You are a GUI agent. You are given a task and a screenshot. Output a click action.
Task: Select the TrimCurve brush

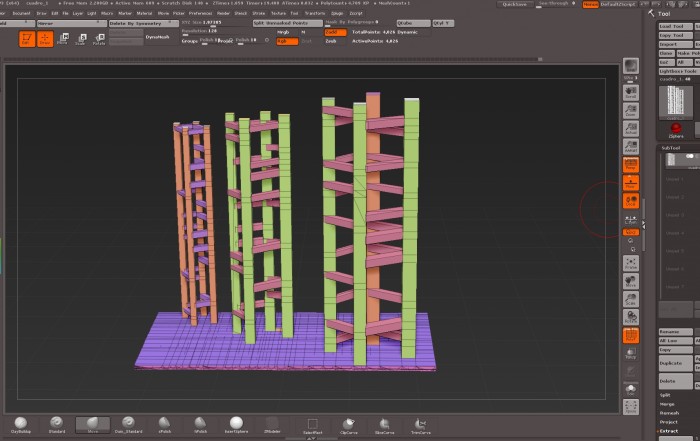pyautogui.click(x=421, y=424)
